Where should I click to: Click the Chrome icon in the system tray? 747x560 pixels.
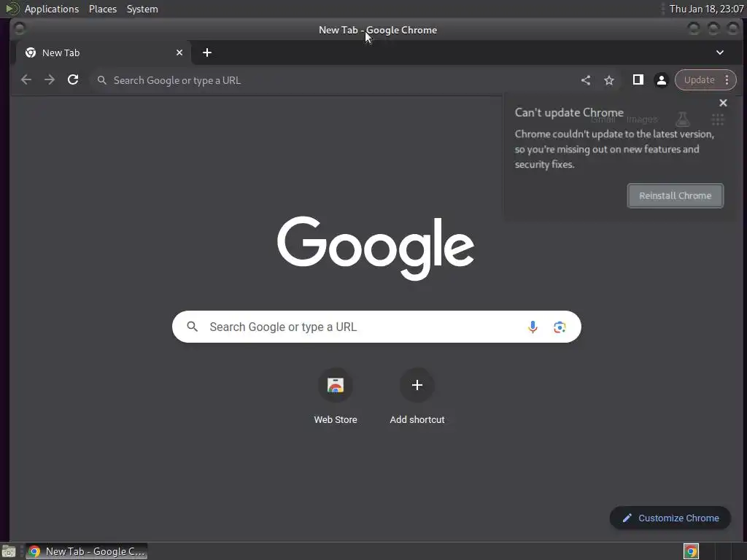point(691,551)
